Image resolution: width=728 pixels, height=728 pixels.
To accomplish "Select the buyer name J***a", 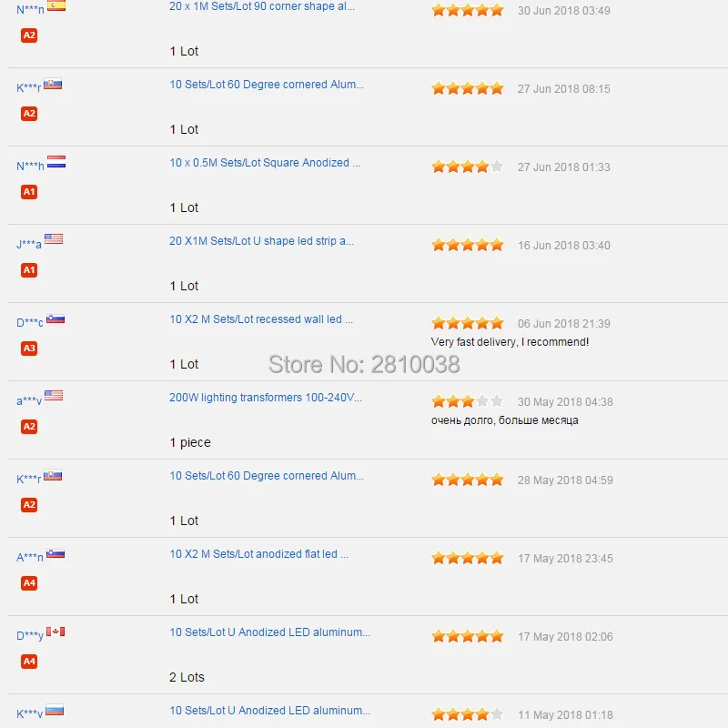I will 29,244.
